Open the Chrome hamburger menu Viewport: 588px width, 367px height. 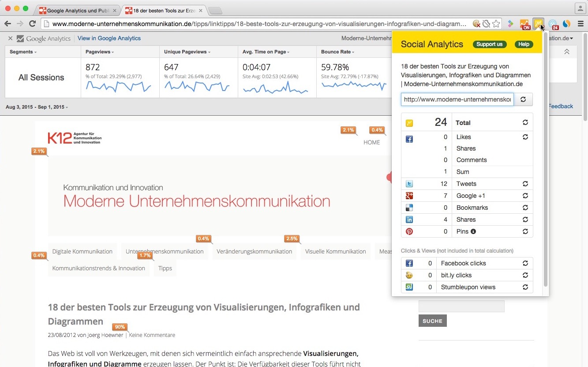pyautogui.click(x=581, y=24)
